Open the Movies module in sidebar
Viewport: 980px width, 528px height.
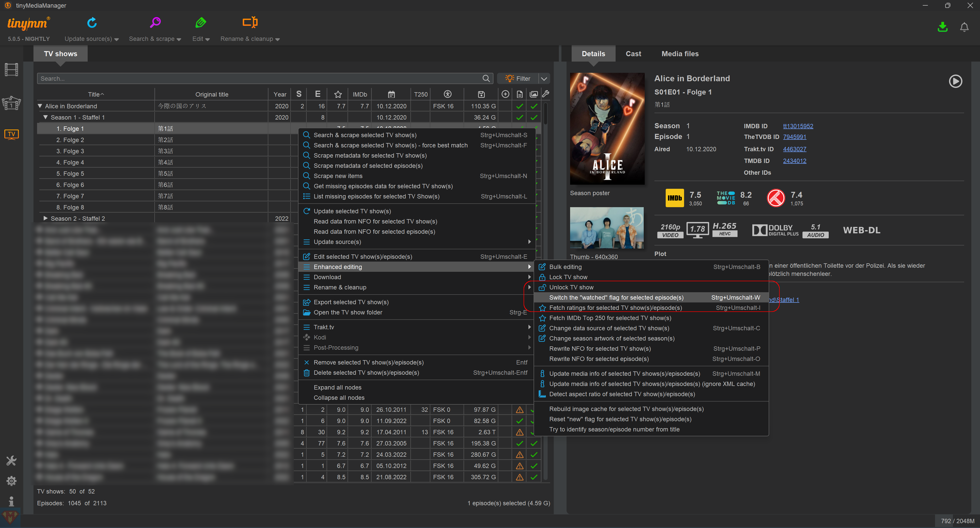point(11,70)
